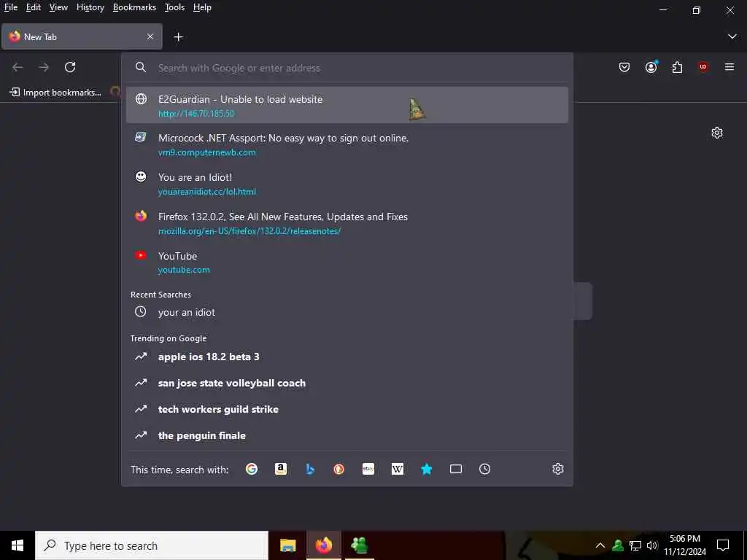Screen dimensions: 747x560
Task: Click the Firefox taskbar icon
Action: (323, 545)
